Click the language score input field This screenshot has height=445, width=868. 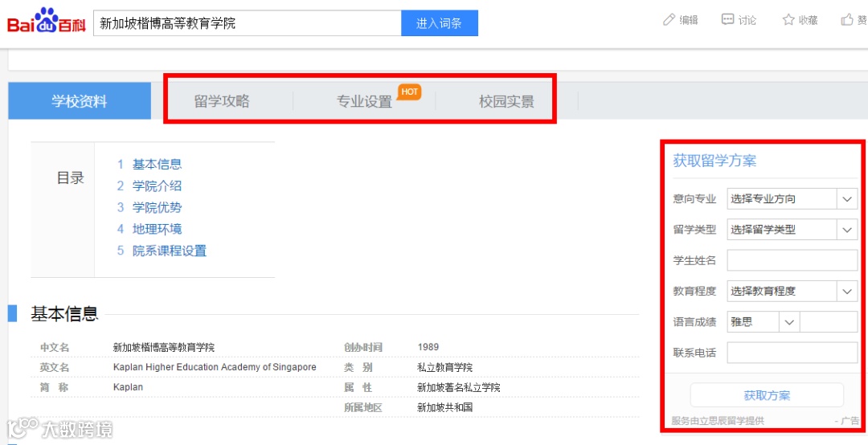829,321
